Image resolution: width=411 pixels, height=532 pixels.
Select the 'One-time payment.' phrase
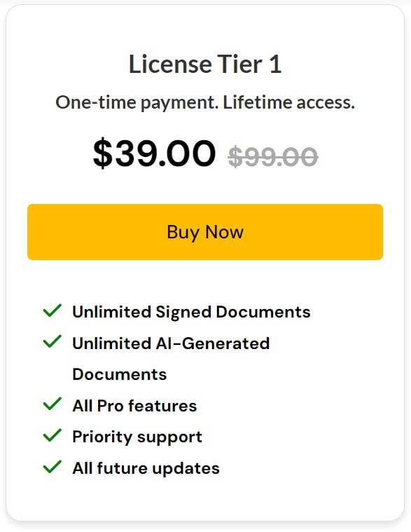coord(137,102)
